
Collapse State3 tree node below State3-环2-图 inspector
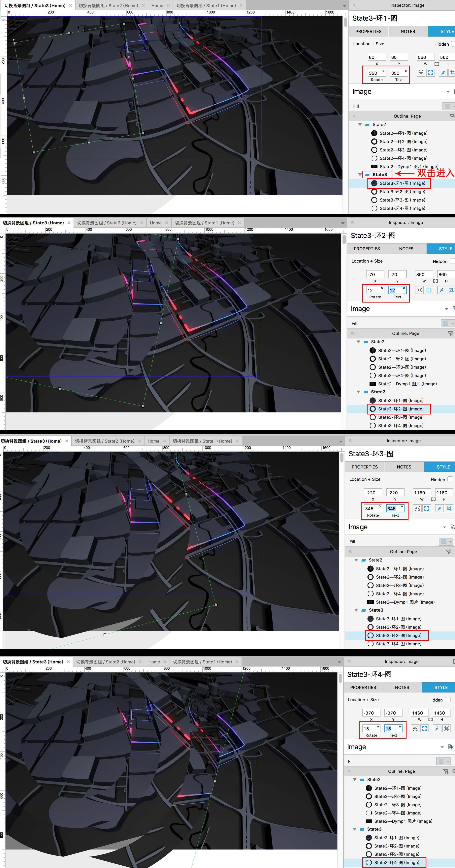coord(358,392)
